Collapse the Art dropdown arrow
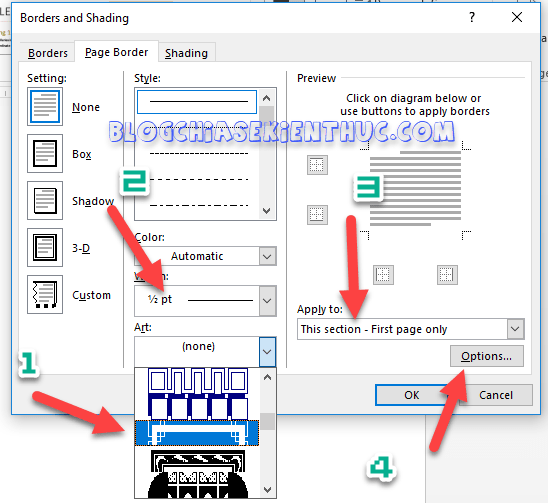The image size is (548, 503). coord(267,352)
